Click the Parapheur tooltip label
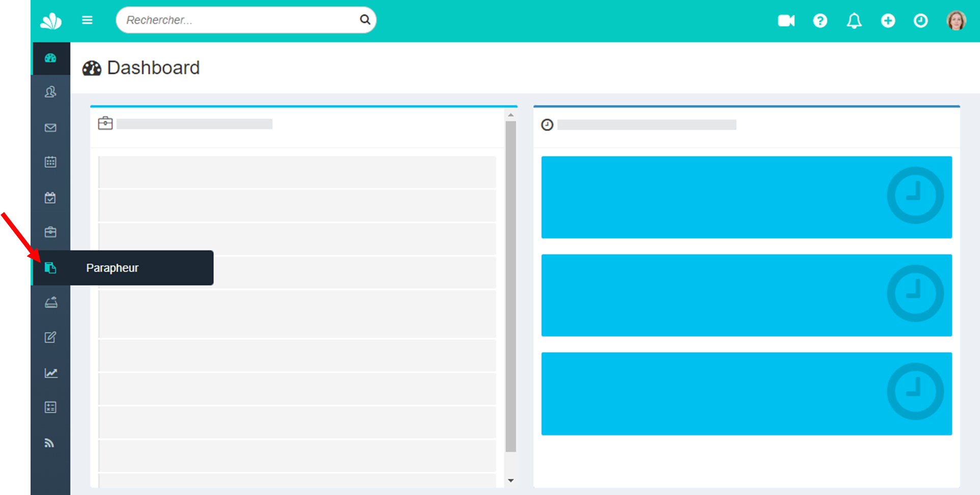 click(112, 268)
